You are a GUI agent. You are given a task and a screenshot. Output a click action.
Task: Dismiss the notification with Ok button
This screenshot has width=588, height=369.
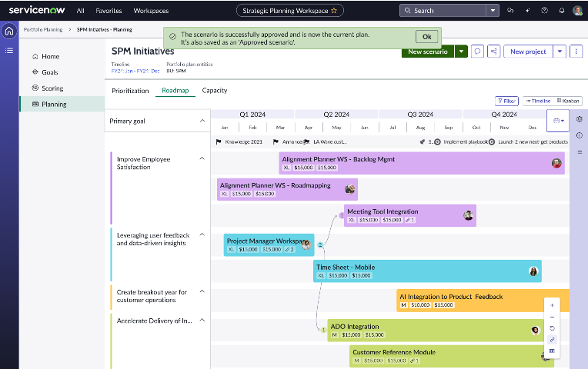pyautogui.click(x=426, y=37)
